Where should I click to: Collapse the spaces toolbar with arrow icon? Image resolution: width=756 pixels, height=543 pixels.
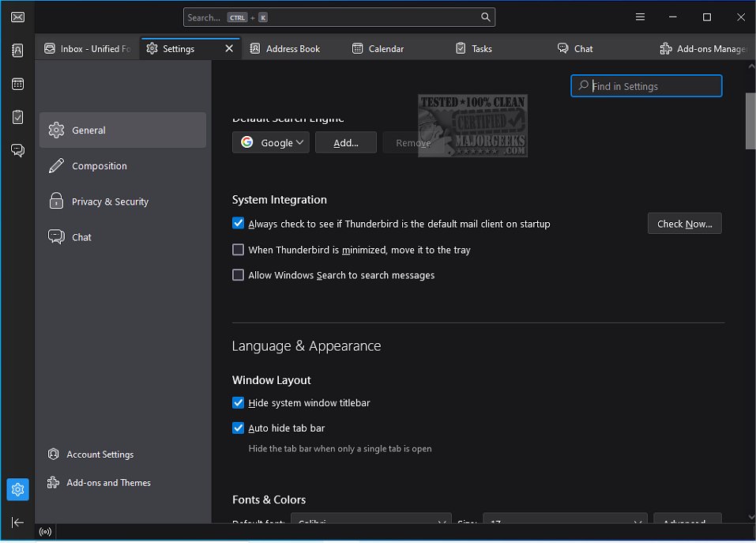(x=17, y=522)
